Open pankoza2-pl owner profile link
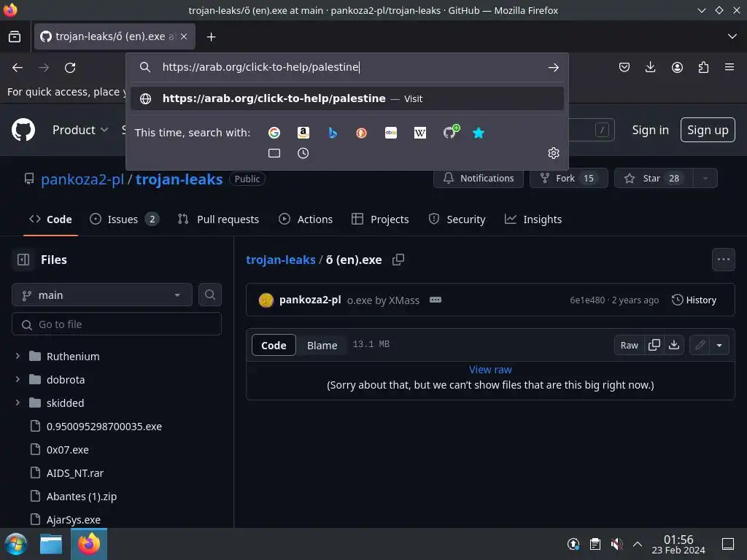 pyautogui.click(x=82, y=179)
